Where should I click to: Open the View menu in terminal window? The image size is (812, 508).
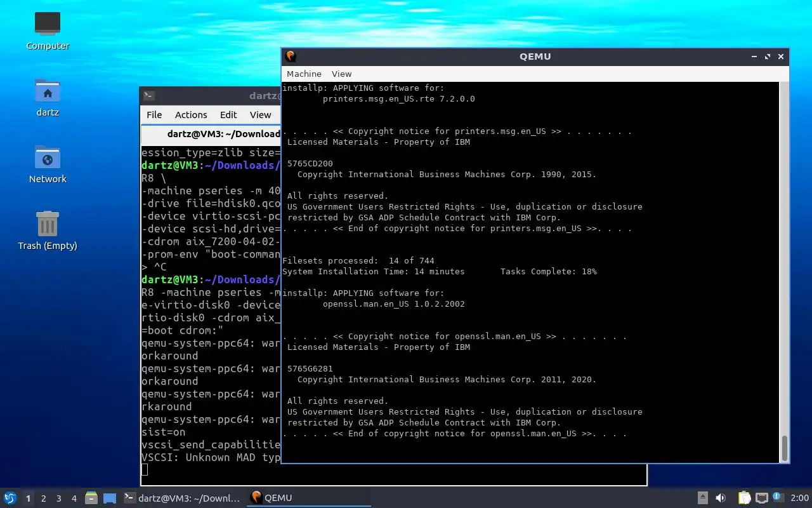(260, 115)
